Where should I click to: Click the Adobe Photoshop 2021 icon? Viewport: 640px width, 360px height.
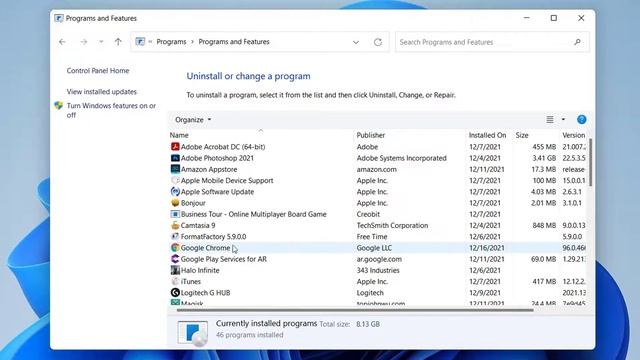pos(175,158)
